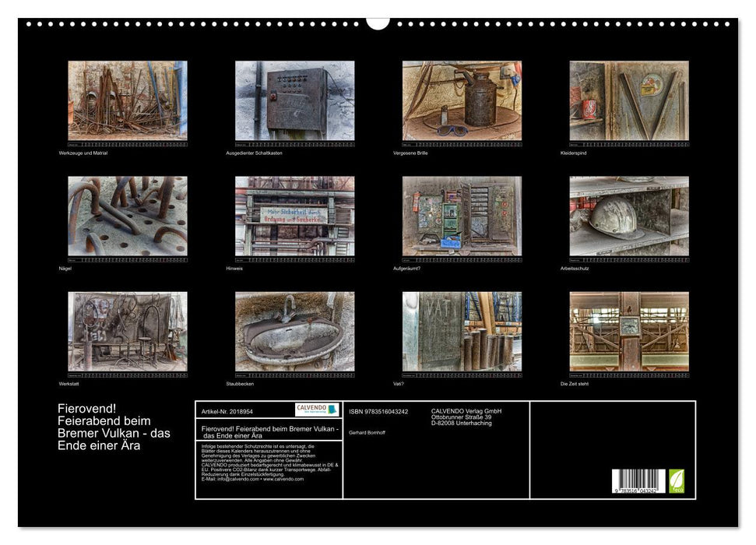
Task: Open the 'Werkzeuge und Matrial' thumbnail
Action: [x=127, y=100]
